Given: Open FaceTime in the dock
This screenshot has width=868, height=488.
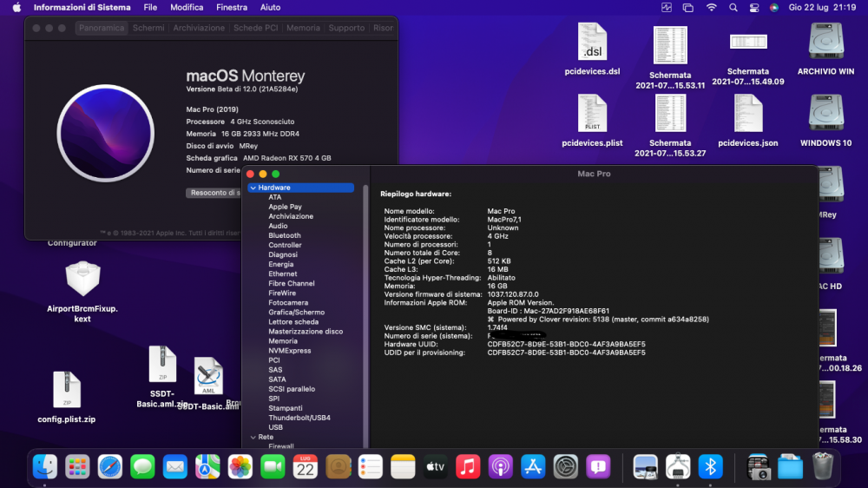Looking at the screenshot, I should 273,467.
